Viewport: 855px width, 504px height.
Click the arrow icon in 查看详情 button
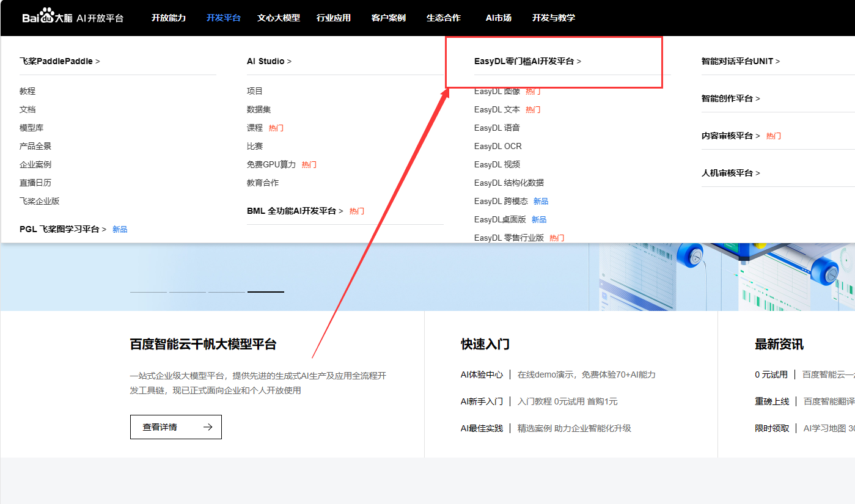click(208, 427)
